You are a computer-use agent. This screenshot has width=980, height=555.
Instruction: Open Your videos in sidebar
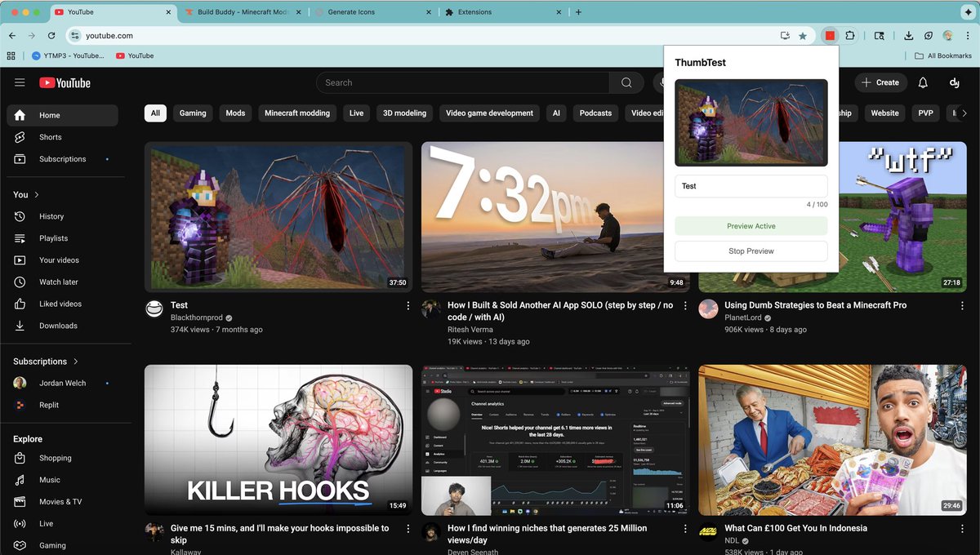[62, 260]
